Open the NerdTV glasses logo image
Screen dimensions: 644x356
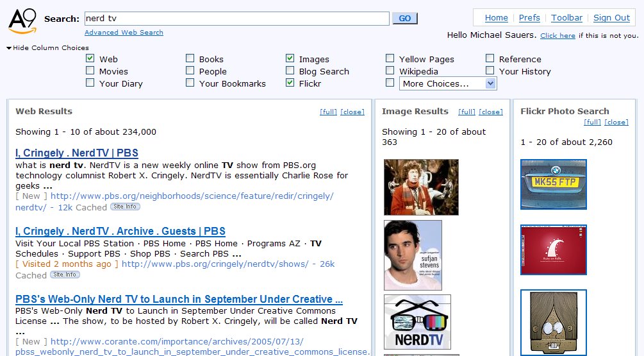click(417, 322)
